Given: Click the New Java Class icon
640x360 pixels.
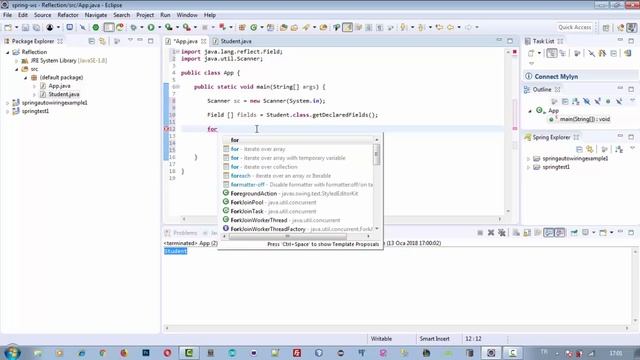Looking at the screenshot, I should coord(253,27).
